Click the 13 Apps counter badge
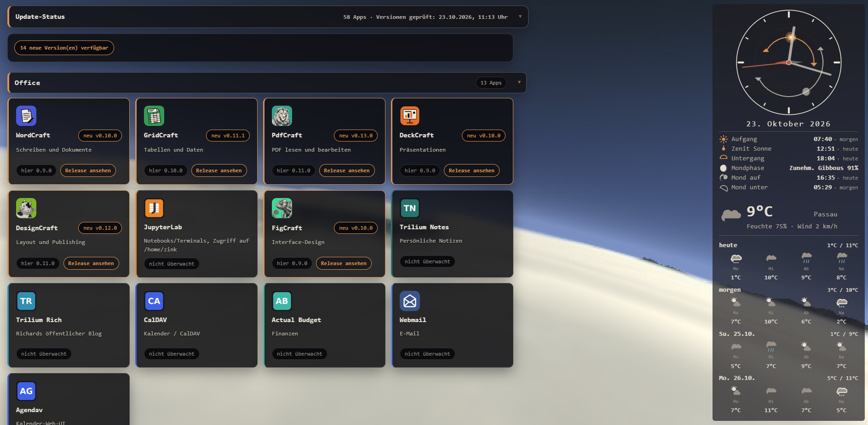 click(x=491, y=83)
